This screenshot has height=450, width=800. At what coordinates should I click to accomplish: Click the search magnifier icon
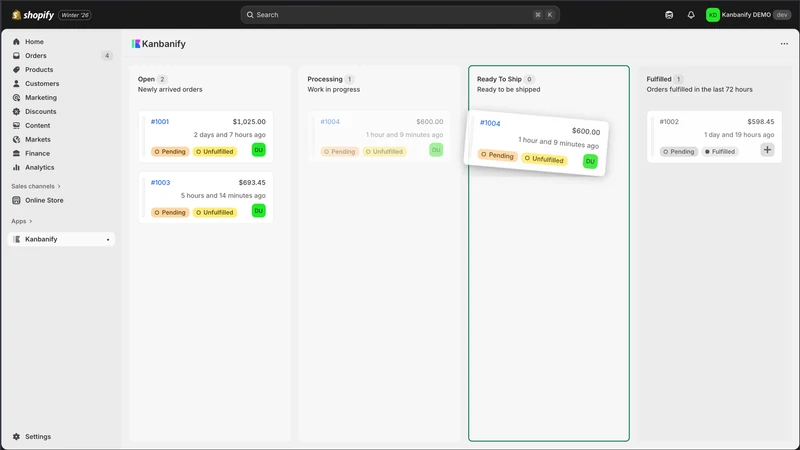click(x=250, y=15)
